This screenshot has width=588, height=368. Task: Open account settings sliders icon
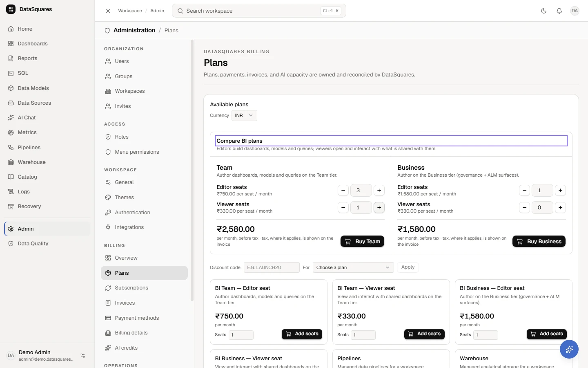pos(83,356)
